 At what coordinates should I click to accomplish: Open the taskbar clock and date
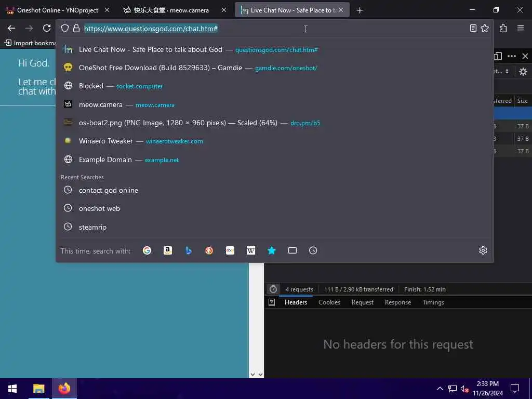click(x=487, y=389)
